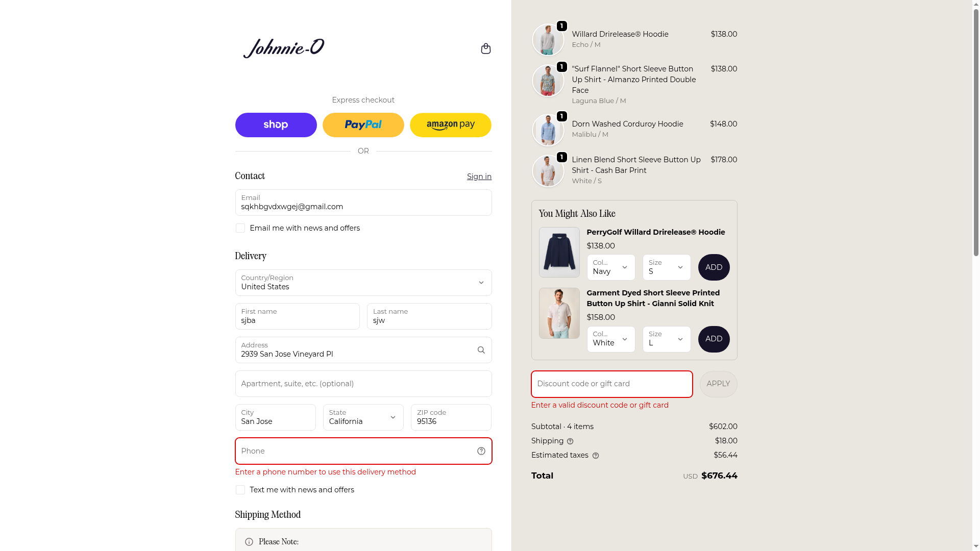Click the Please Note info icon
Viewport: 980px width, 551px height.
[x=249, y=542]
